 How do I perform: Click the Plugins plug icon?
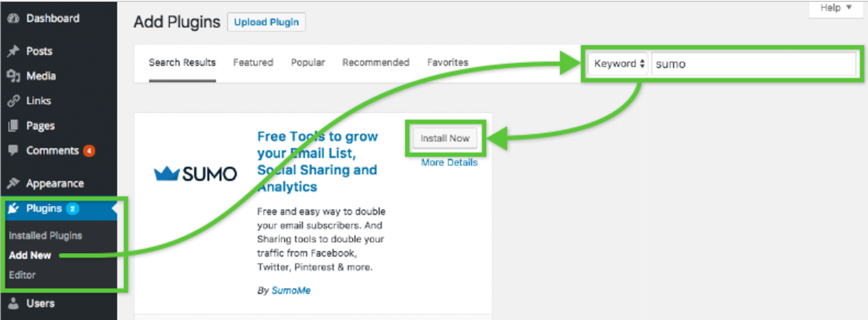13,209
